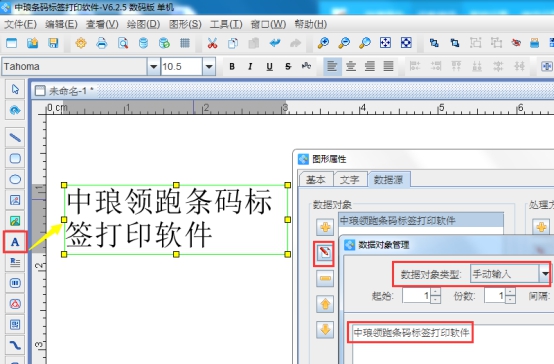This screenshot has width=554, height=364.
Task: Edit data object with pencil icon
Action: (325, 253)
